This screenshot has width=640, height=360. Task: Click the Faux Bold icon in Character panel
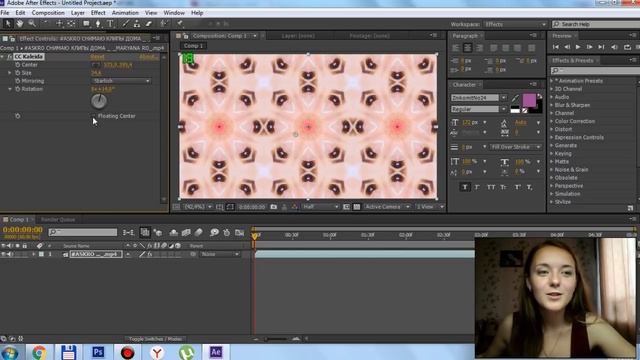[x=464, y=187]
